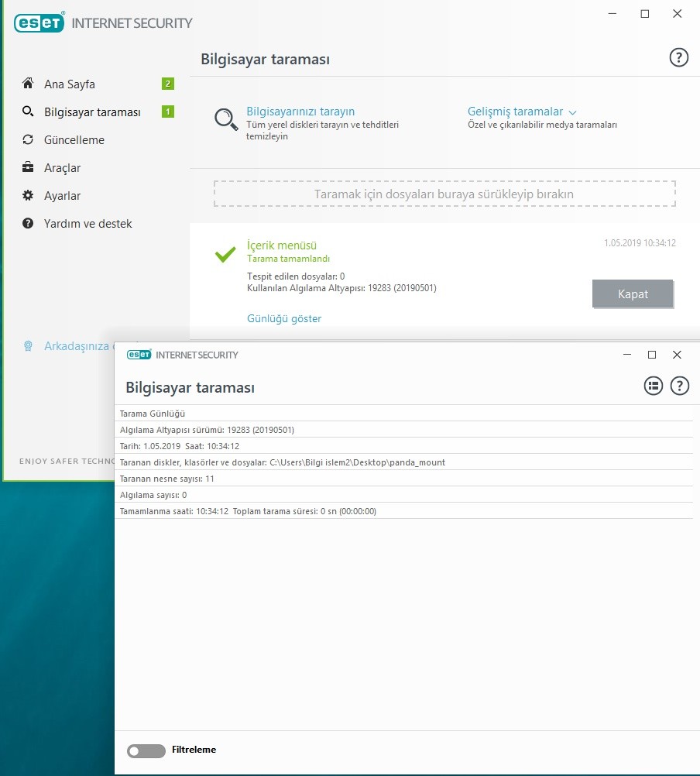Click 'Bilgisayar taraması' heading in log window
The height and width of the screenshot is (776, 700).
click(x=190, y=387)
